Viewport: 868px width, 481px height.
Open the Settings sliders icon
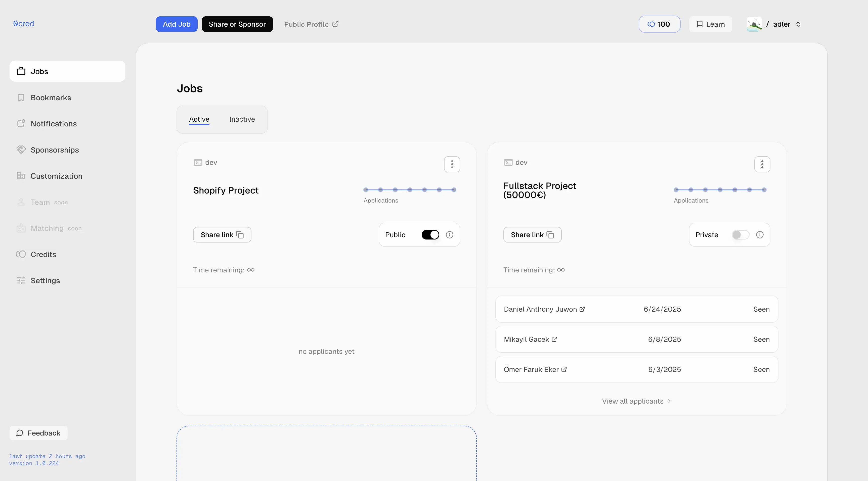(x=21, y=280)
